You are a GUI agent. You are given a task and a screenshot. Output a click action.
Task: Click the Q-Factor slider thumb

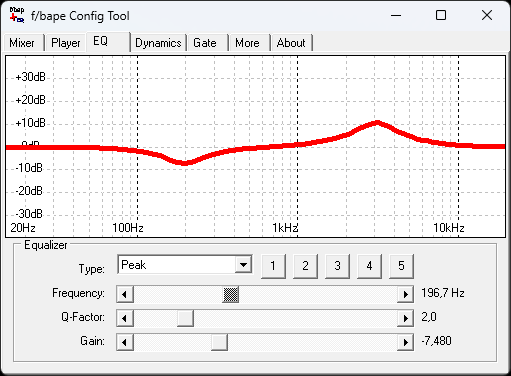(x=185, y=318)
